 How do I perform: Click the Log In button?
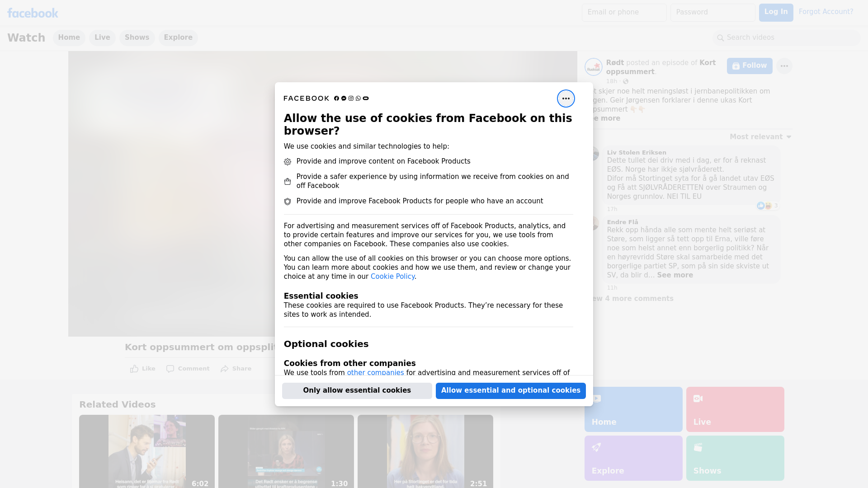pos(776,13)
